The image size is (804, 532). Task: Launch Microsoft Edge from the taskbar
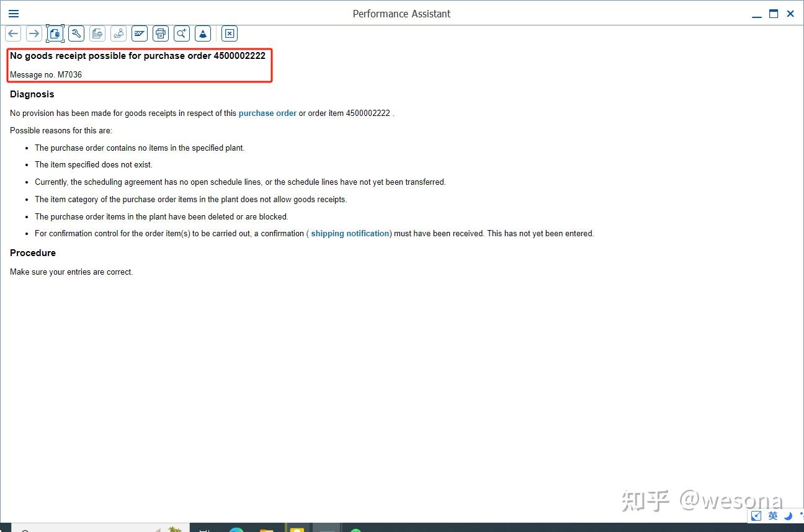236,529
